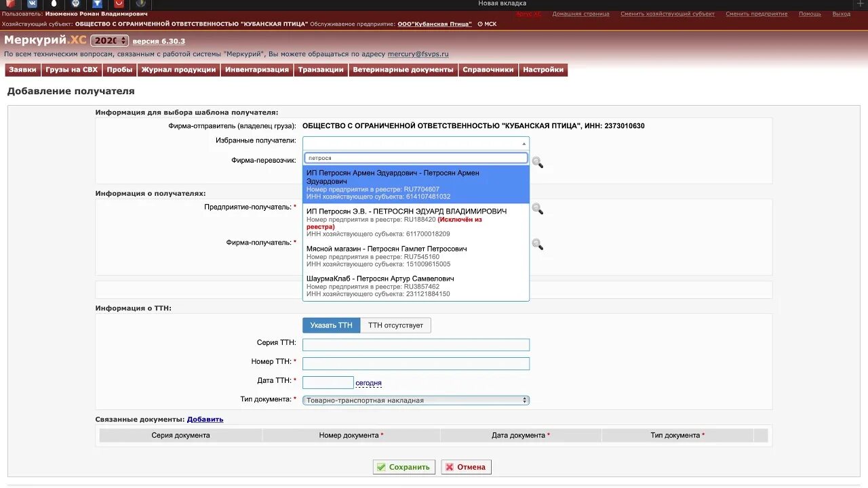868x488 pixels.
Task: Open the Транзакции menu
Action: click(321, 70)
